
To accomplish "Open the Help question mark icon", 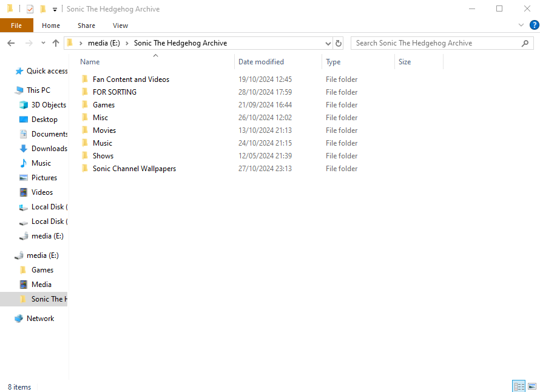I will tap(534, 25).
